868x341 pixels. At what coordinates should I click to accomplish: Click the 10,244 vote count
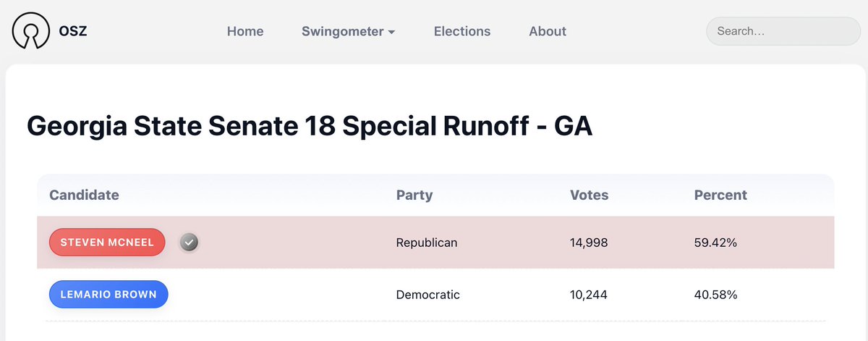pyautogui.click(x=589, y=295)
